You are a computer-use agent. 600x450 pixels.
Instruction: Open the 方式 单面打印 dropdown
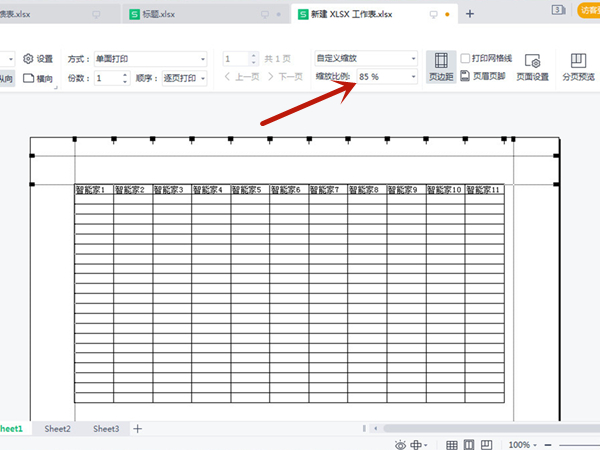coord(148,59)
